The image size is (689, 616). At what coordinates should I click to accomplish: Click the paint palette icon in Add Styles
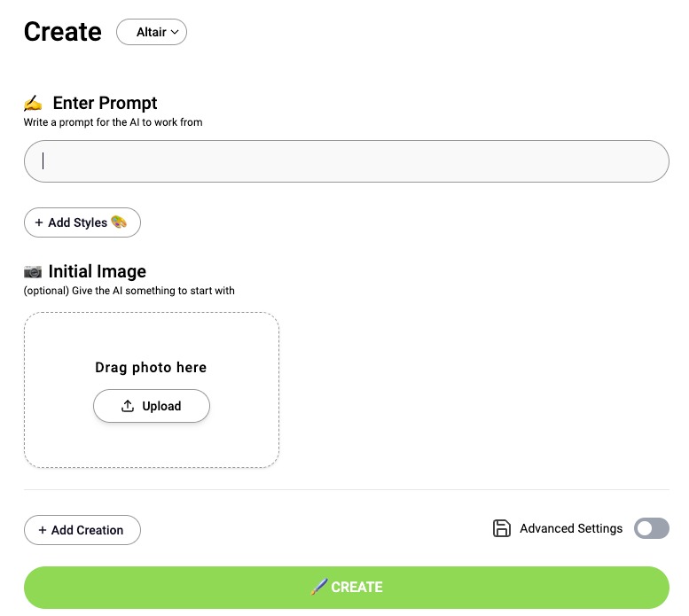coord(119,222)
